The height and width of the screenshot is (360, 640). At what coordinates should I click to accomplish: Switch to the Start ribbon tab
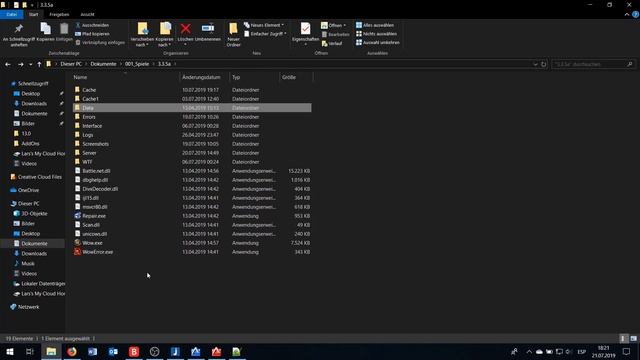pyautogui.click(x=33, y=14)
